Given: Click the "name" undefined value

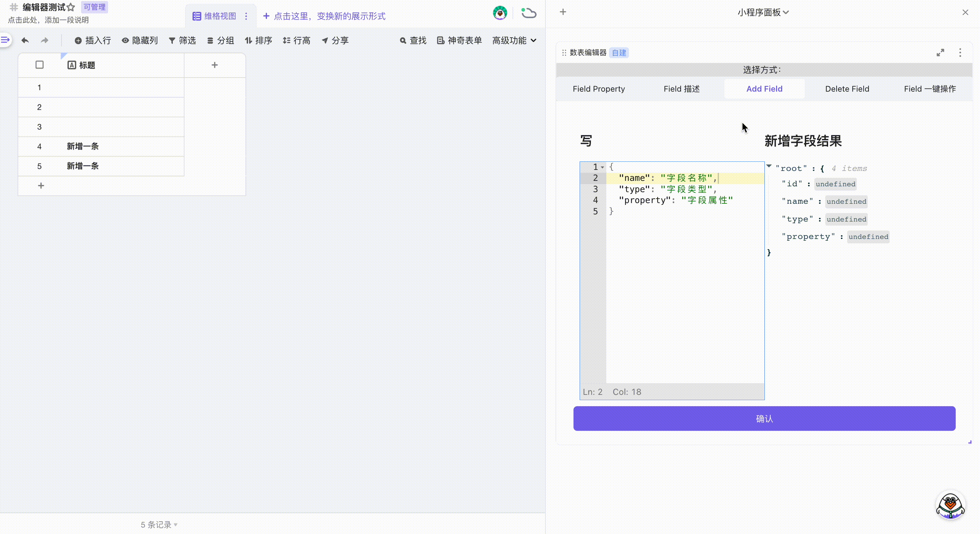Looking at the screenshot, I should coord(847,201).
